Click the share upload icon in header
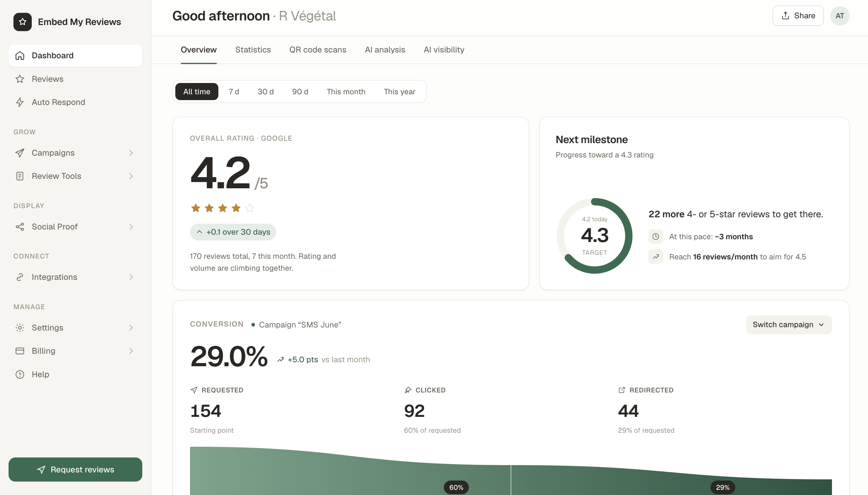Viewport: 868px width, 495px height. [x=785, y=16]
